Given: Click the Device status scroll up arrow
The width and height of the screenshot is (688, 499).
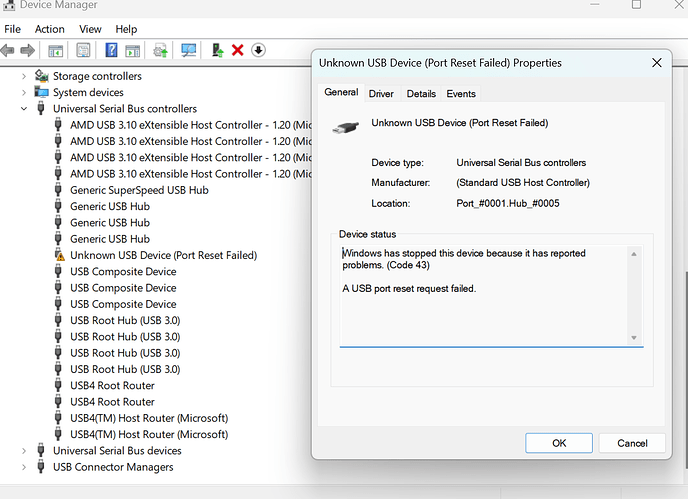Looking at the screenshot, I should (634, 254).
